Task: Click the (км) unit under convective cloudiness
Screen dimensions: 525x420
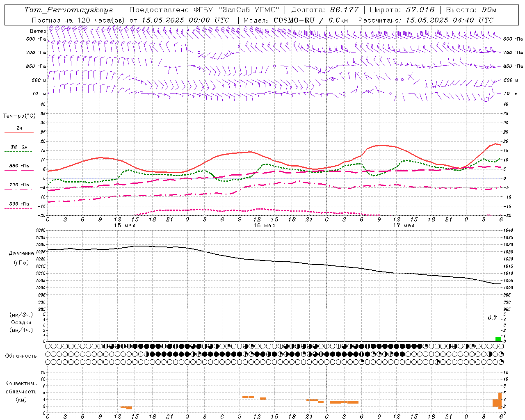Action: click(21, 399)
